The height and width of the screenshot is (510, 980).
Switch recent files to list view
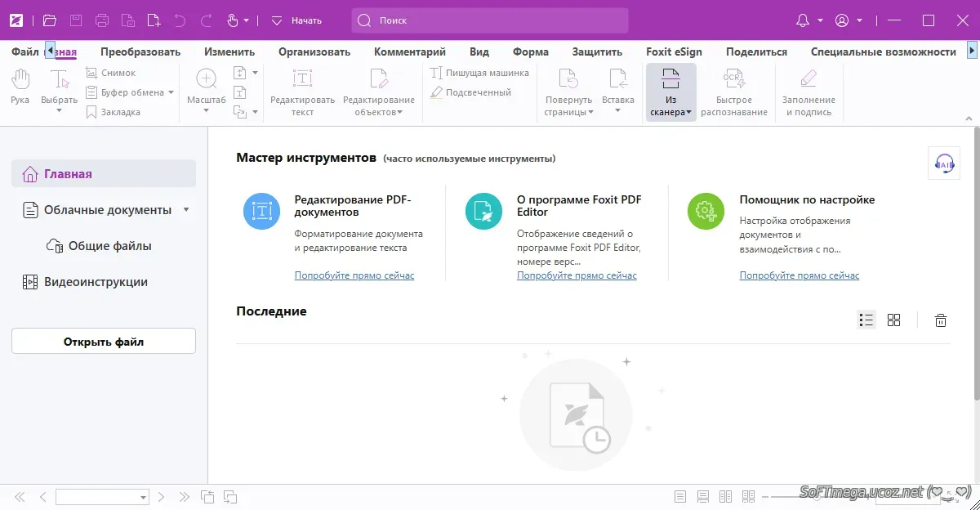(x=866, y=320)
